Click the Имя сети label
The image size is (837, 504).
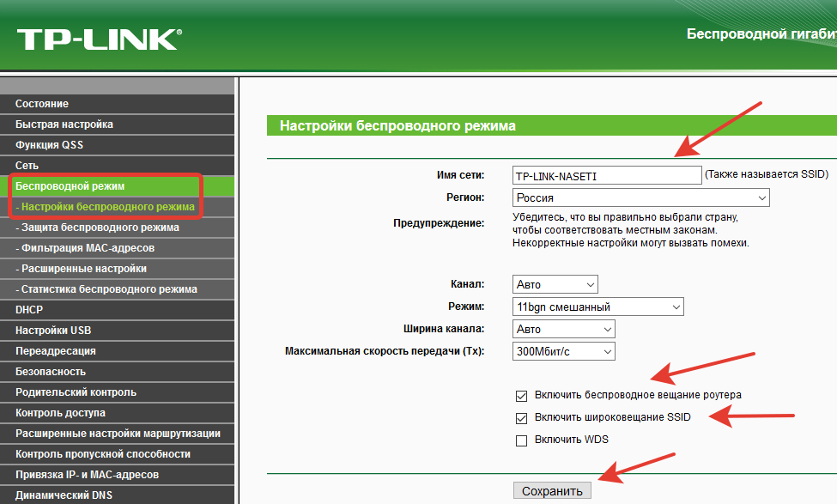click(x=461, y=175)
